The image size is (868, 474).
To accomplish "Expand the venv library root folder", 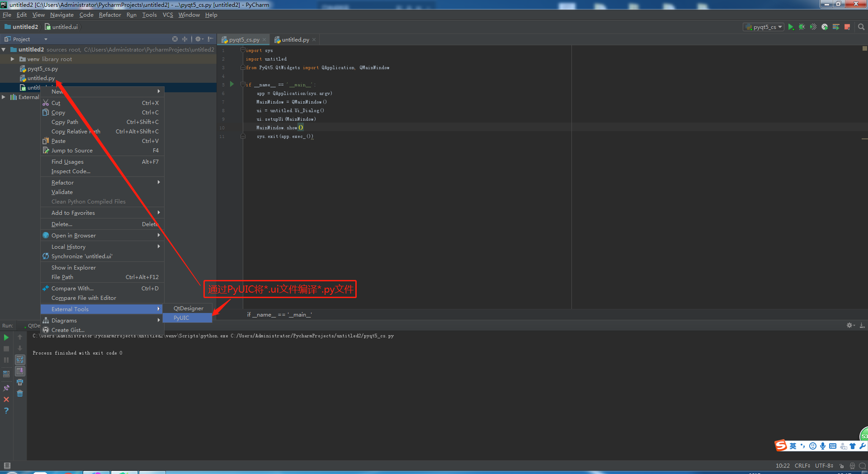I will (x=13, y=59).
